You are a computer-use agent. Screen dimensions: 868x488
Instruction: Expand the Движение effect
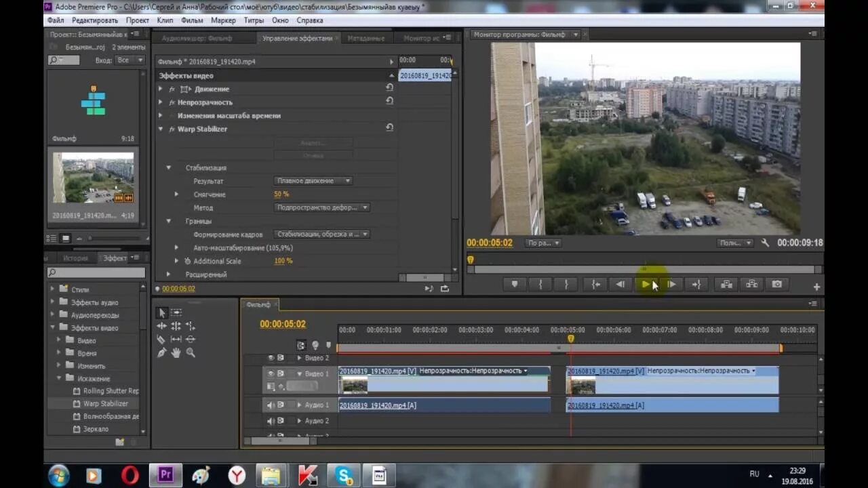click(x=161, y=89)
